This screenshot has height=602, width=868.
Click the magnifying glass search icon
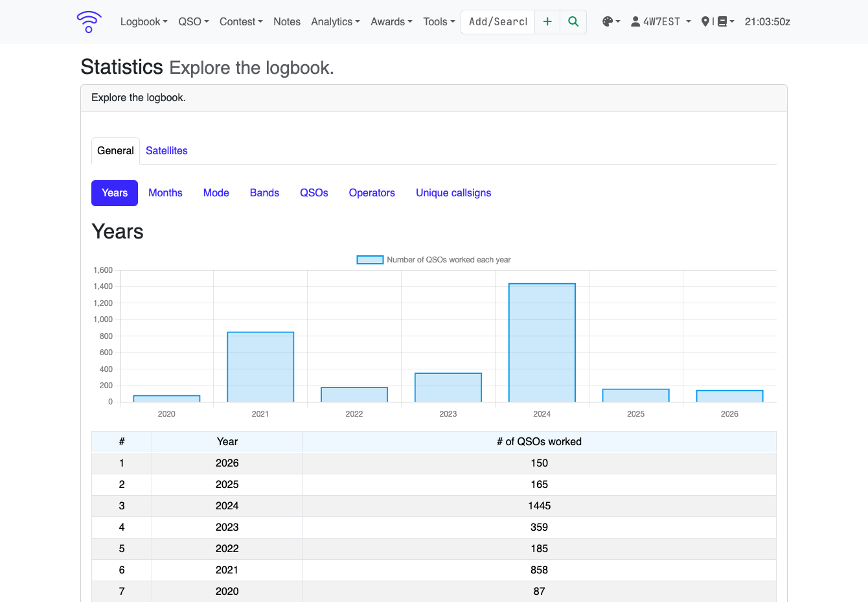click(573, 21)
